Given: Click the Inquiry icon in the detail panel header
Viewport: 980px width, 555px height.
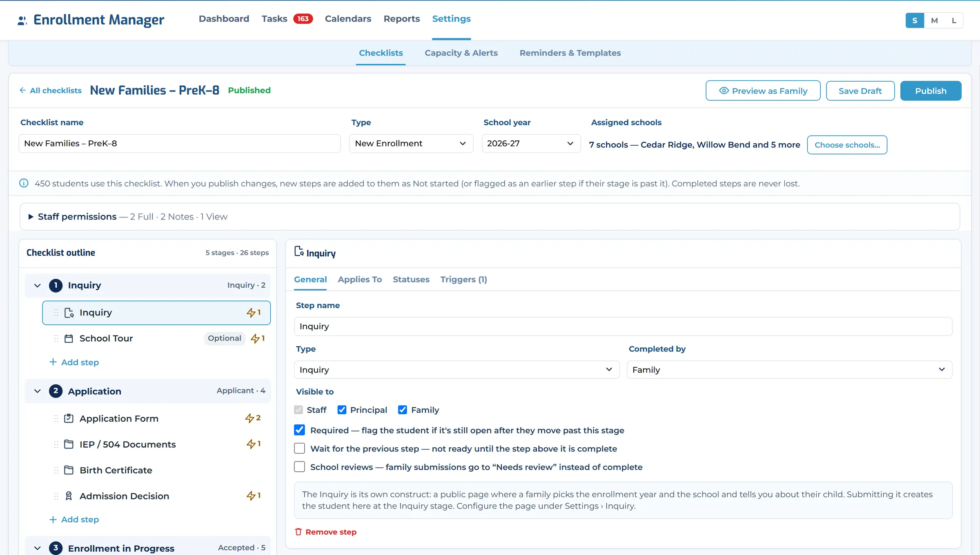Looking at the screenshot, I should 299,252.
